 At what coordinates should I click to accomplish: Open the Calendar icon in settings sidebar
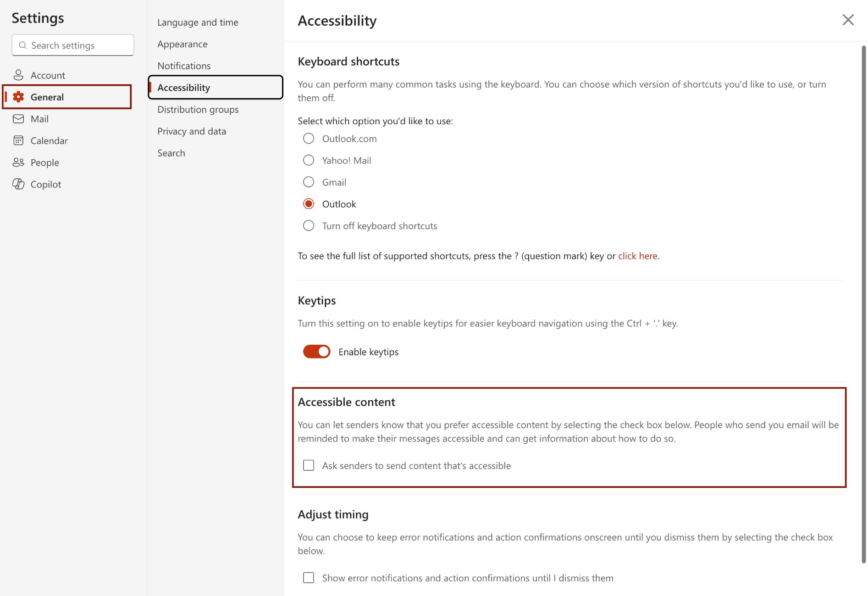point(19,140)
